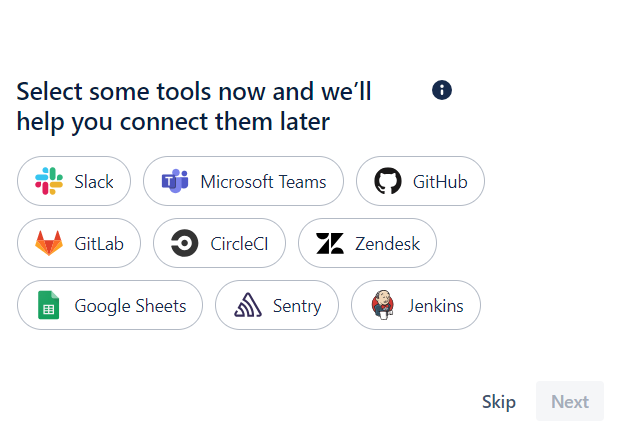Click the Jenkins butler icon
The width and height of the screenshot is (638, 436).
click(382, 305)
